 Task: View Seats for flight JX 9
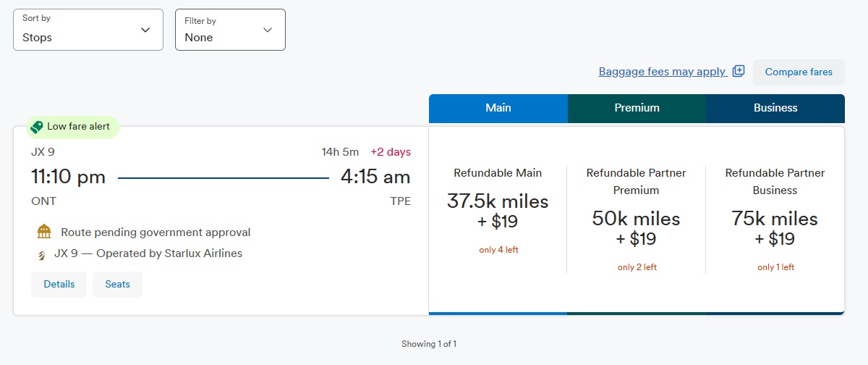[117, 285]
